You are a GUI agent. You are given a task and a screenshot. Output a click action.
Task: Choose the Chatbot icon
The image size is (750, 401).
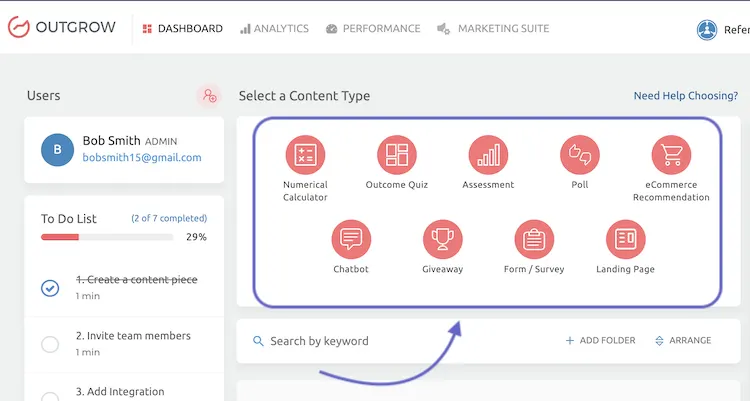pos(351,239)
